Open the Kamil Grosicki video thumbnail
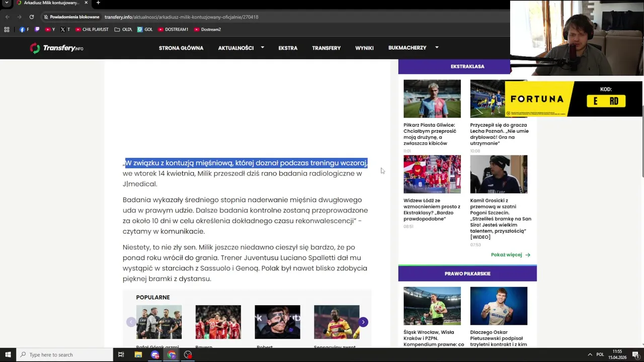This screenshot has height=362, width=644. pos(499,174)
